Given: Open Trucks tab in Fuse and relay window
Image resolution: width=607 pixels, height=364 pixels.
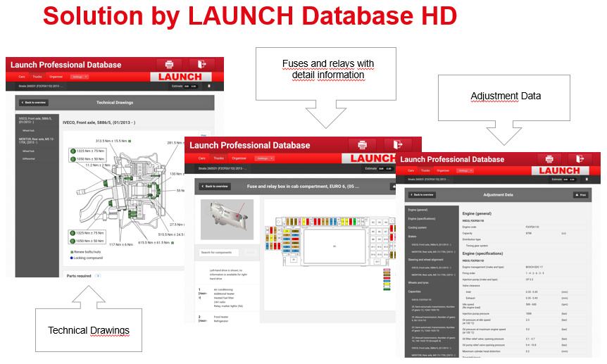Looking at the screenshot, I should point(218,158).
